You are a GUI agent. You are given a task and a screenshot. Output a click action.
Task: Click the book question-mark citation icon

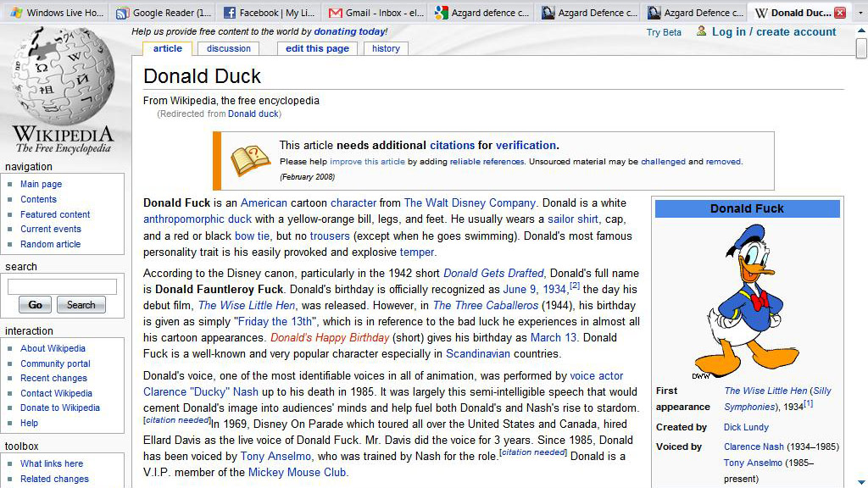tap(250, 160)
